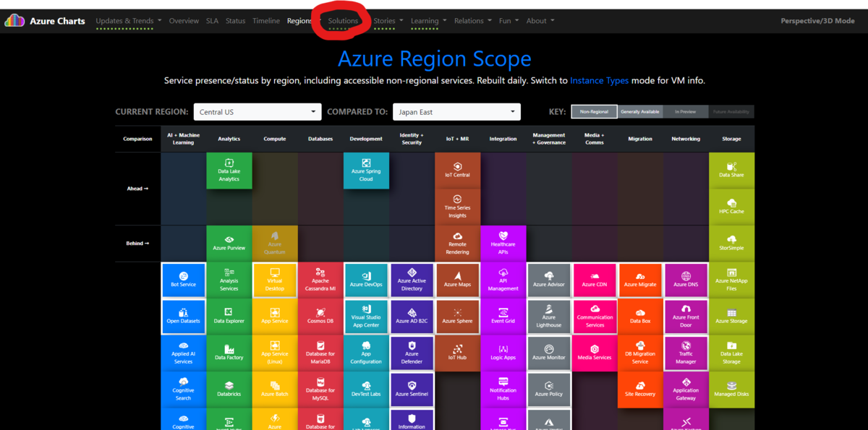Select the Azure DevOps tile

coord(366,280)
